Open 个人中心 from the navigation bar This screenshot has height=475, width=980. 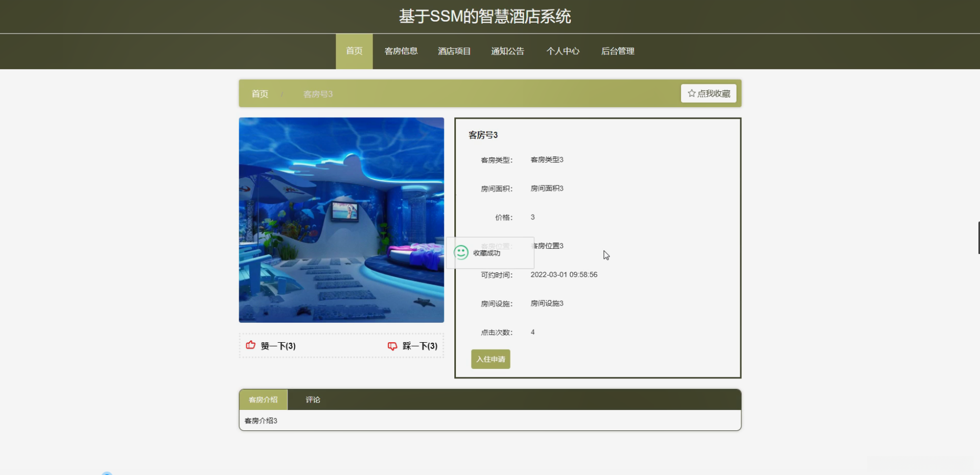point(563,51)
